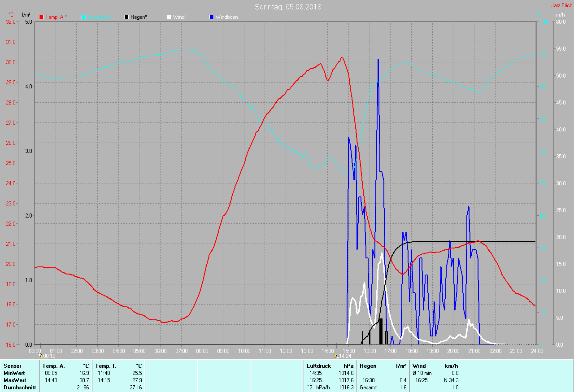Click the 'Windböen' legend label
Image resolution: width=574 pixels, height=392 pixels.
point(227,17)
